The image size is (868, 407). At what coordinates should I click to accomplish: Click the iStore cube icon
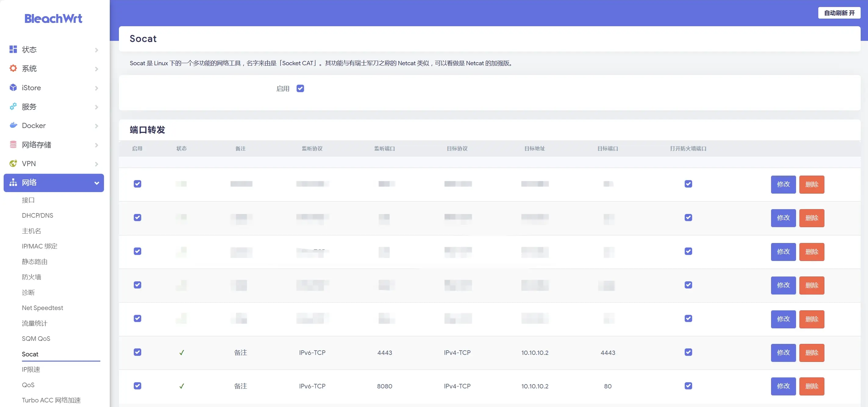[13, 87]
